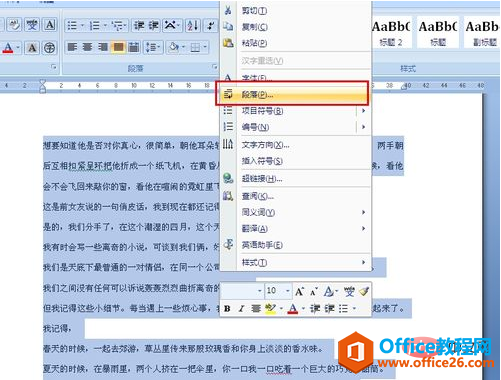Toggle distributed alignment in ribbon
This screenshot has height=380, width=501.
134,47
